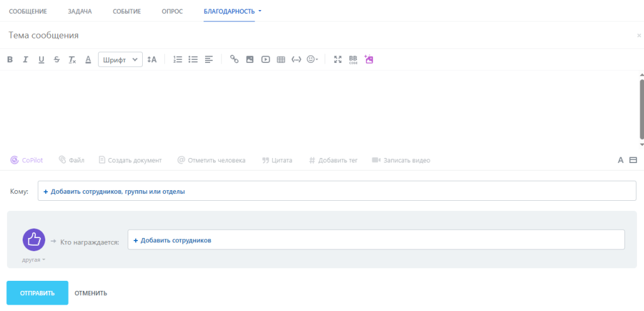This screenshot has height=311, width=644.
Task: Cancel the post with ОТМЕНИТЬ
Action: click(x=91, y=293)
